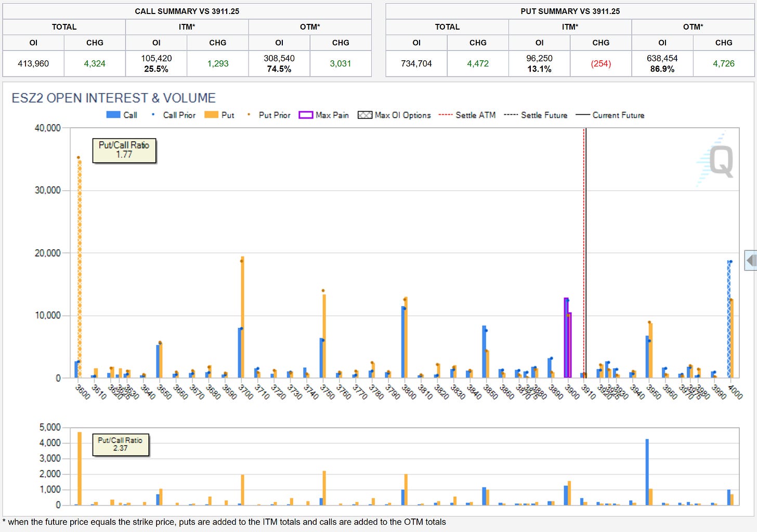Image resolution: width=757 pixels, height=532 pixels.
Task: Click the 5,000 volume axis label
Action: click(x=50, y=427)
